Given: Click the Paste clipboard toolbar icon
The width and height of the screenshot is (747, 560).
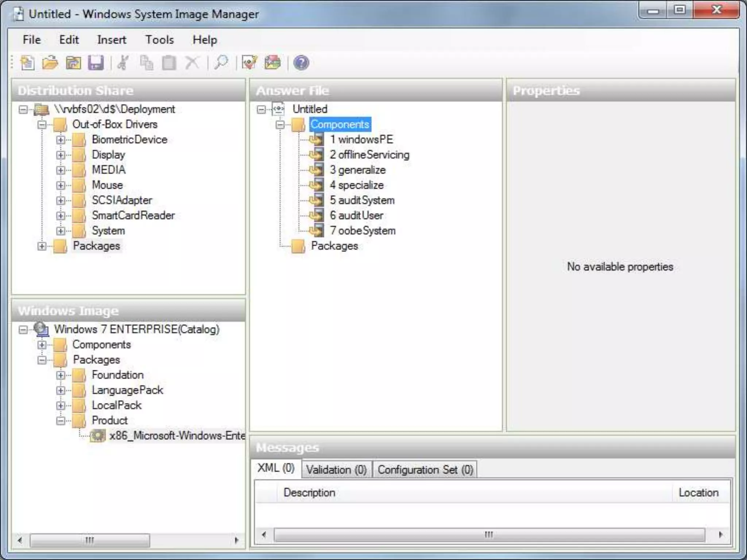Looking at the screenshot, I should coord(169,63).
